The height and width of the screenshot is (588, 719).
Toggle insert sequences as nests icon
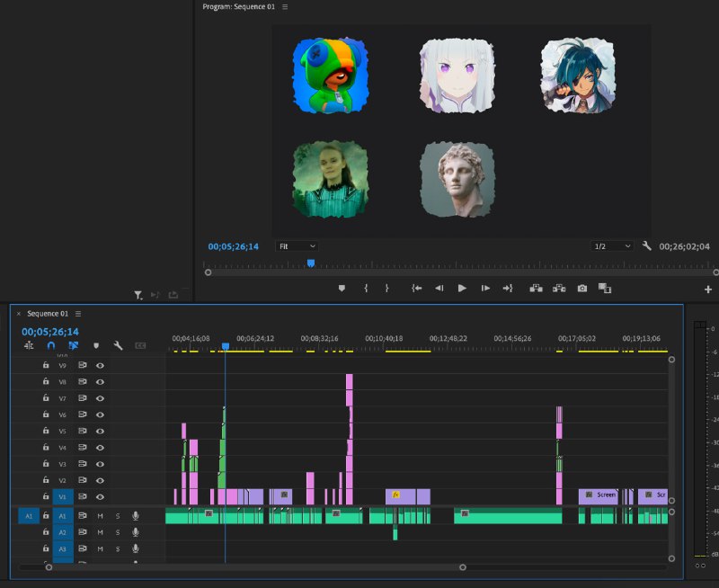pos(29,345)
